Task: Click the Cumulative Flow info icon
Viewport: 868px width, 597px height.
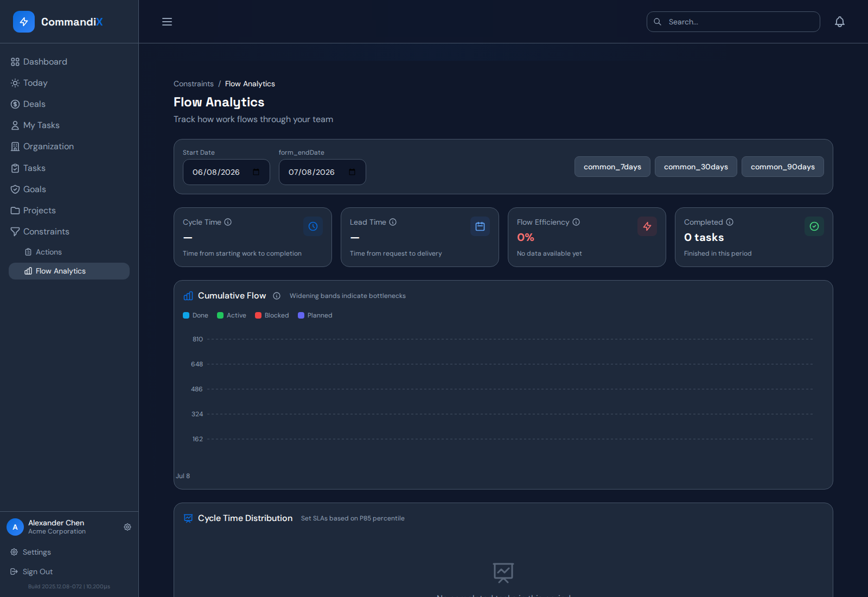Action: tap(277, 296)
